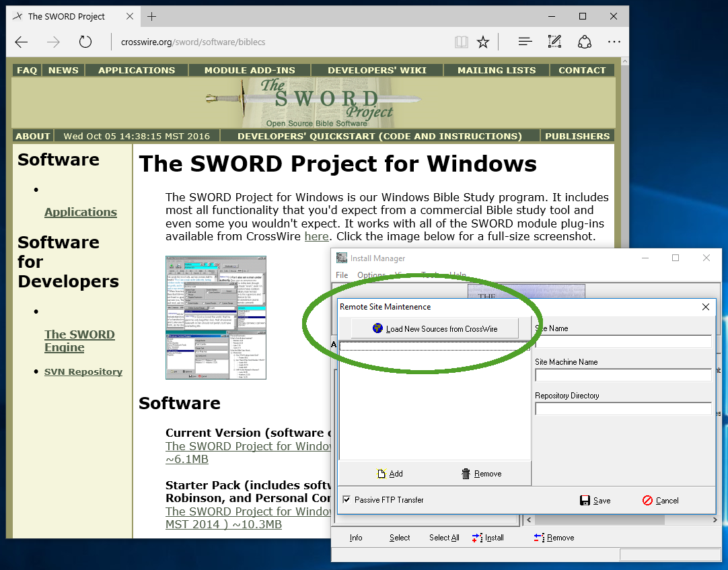Open the SWORD program screenshot thumbnail
The width and height of the screenshot is (728, 570).
(x=216, y=317)
